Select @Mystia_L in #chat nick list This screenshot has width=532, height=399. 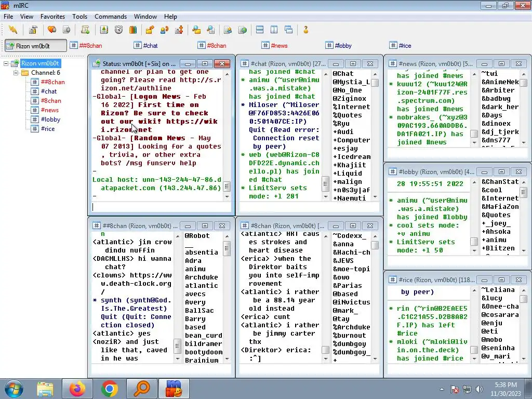click(x=351, y=82)
